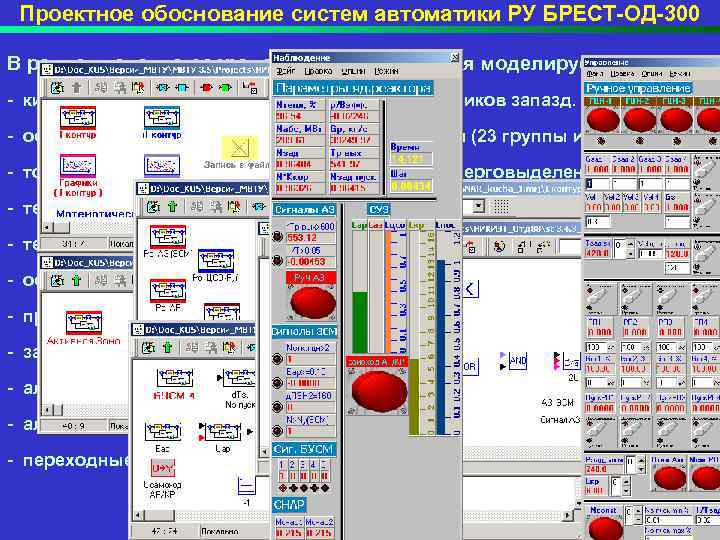Click the 'dTs' block in the bottom project window

point(239,379)
